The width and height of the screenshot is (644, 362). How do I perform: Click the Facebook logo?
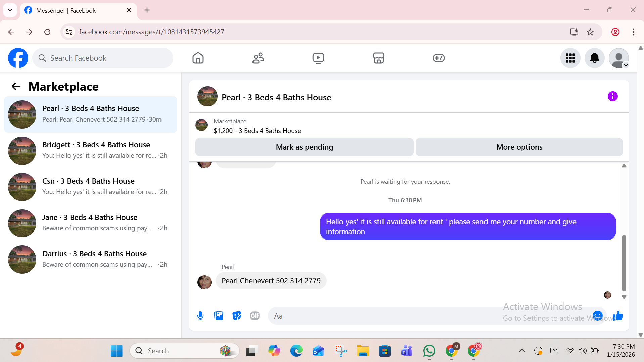[x=18, y=58]
